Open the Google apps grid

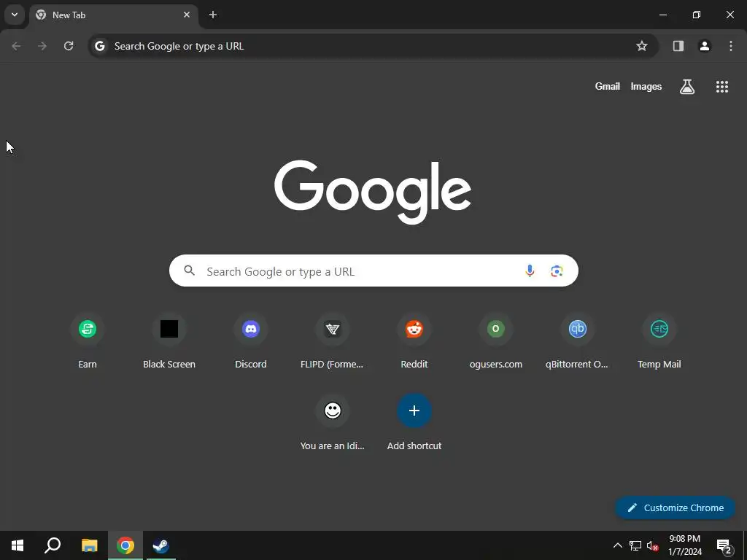point(722,86)
